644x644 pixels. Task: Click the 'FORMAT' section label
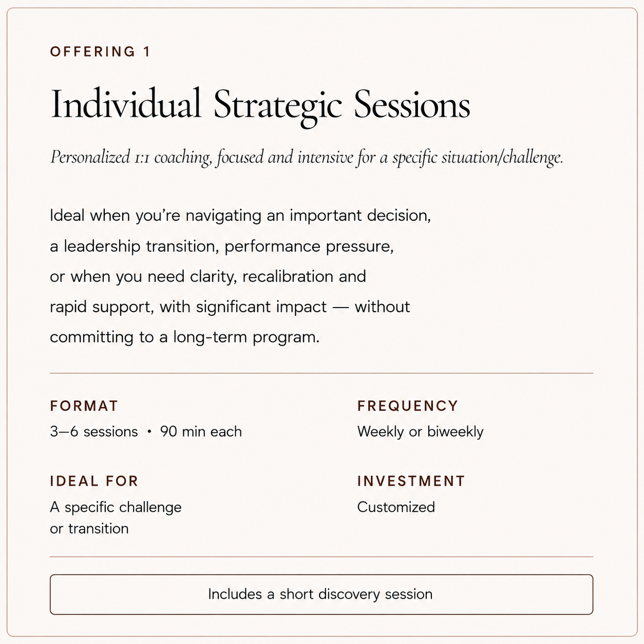pyautogui.click(x=84, y=406)
